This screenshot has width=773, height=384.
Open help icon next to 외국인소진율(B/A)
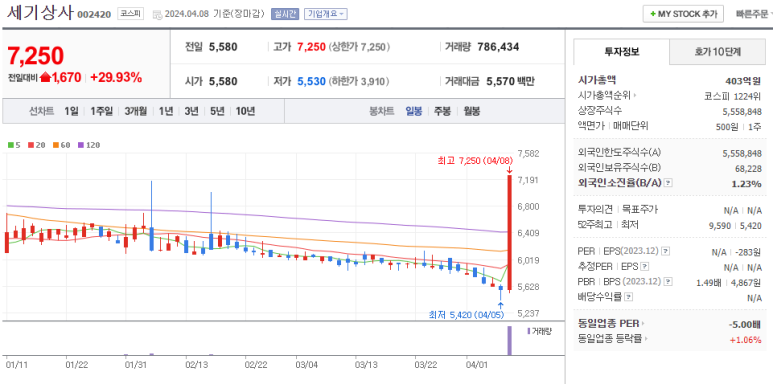(668, 183)
